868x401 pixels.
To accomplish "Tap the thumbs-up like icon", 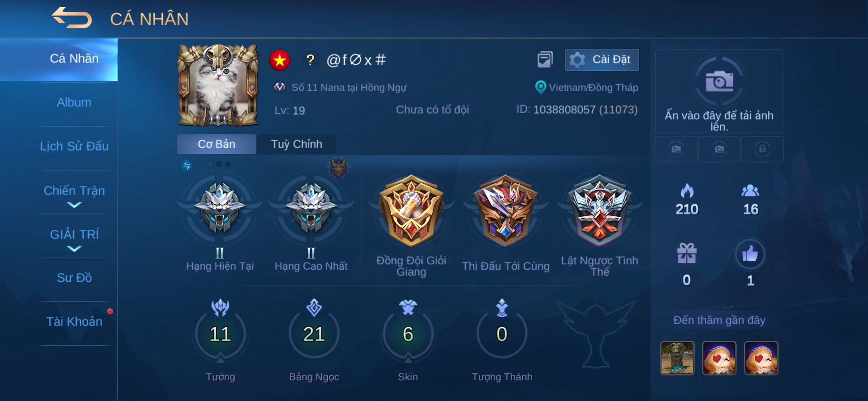I will coord(750,253).
